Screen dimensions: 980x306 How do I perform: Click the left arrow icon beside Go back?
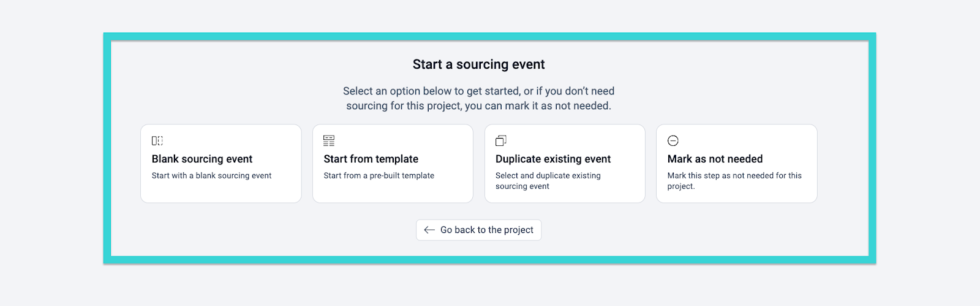[x=429, y=230]
